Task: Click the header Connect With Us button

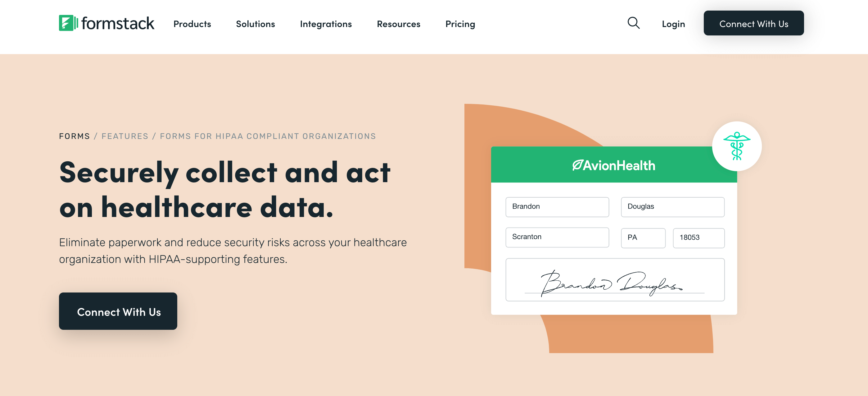Action: 754,23
